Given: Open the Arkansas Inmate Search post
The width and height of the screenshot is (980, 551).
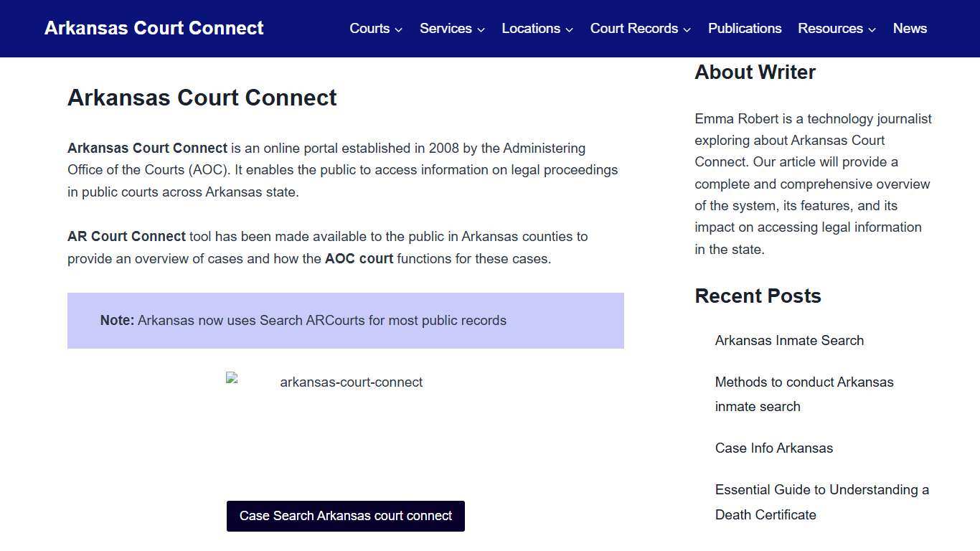Looking at the screenshot, I should (x=789, y=340).
